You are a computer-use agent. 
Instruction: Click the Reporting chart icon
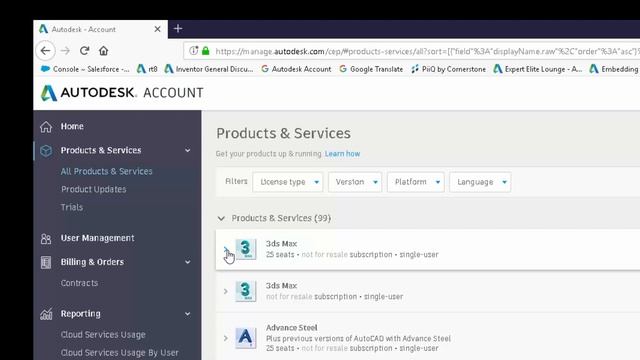click(46, 314)
